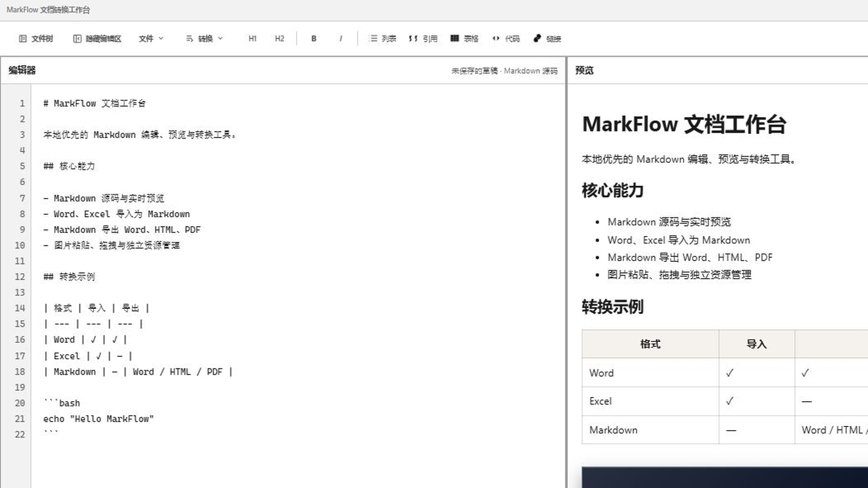Click line number 22 in gutter

pos(20,434)
